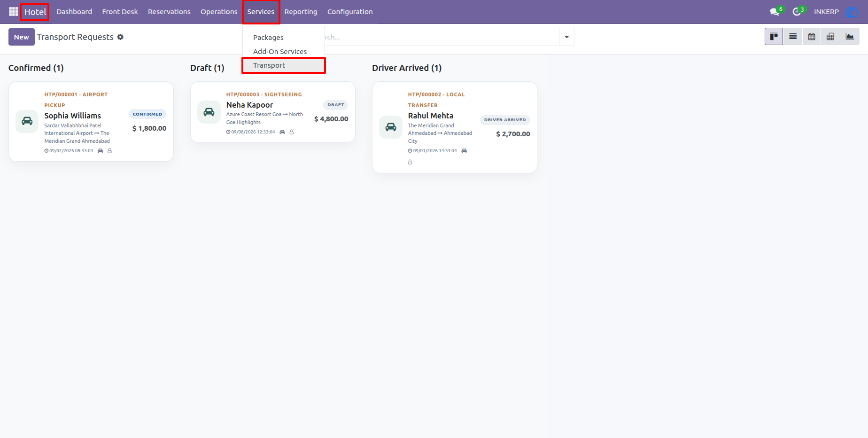868x438 pixels.
Task: Click car icon on Sophia Williams card
Action: pyautogui.click(x=27, y=121)
